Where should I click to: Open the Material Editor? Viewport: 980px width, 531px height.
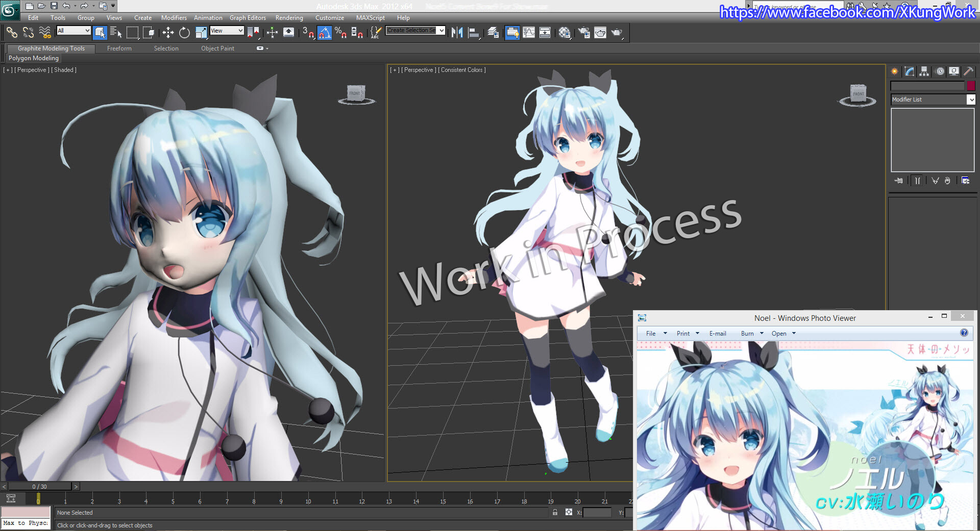click(564, 33)
